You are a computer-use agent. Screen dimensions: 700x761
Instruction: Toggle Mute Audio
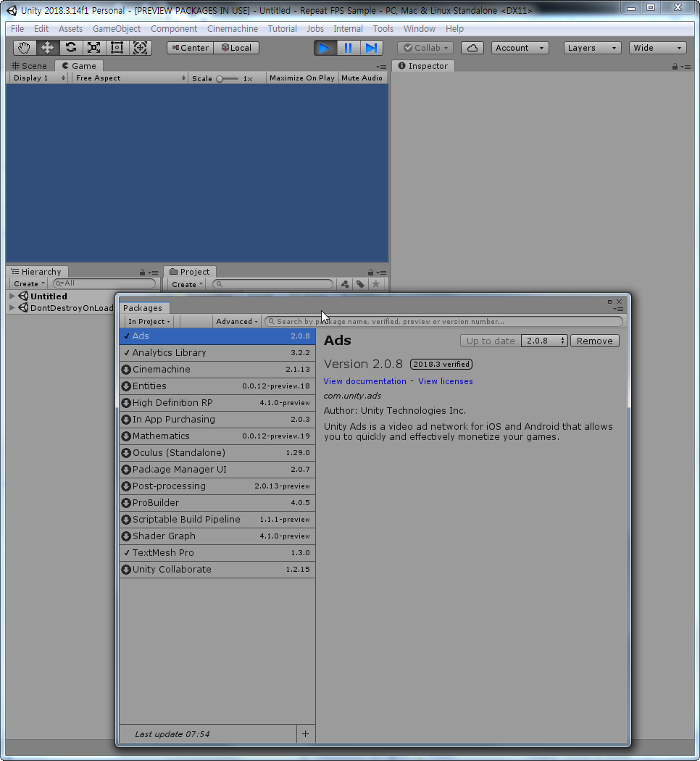click(x=362, y=78)
